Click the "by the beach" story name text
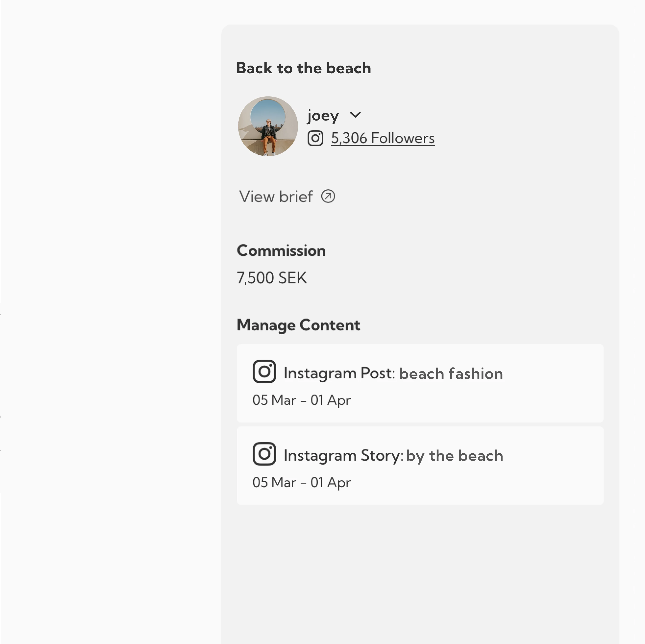 [454, 456]
